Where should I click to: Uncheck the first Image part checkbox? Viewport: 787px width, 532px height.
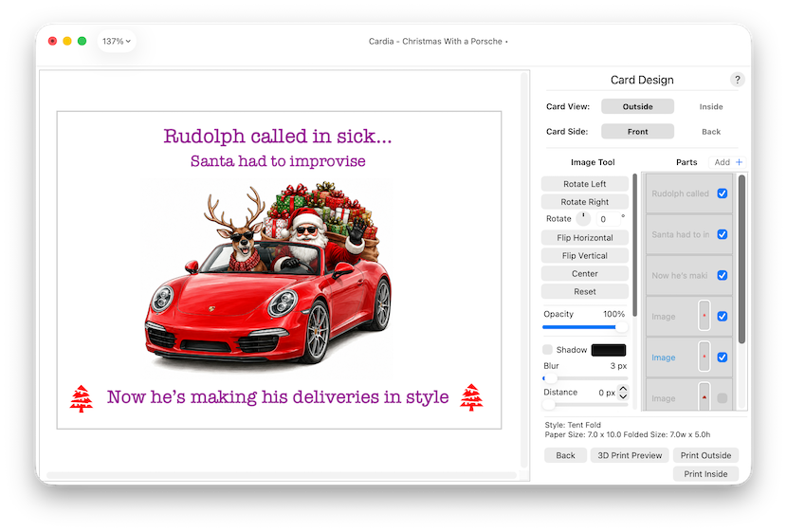(723, 316)
